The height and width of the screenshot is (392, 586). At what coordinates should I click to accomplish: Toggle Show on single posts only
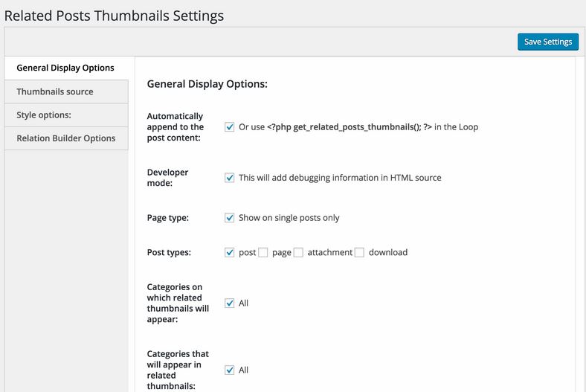(x=230, y=218)
